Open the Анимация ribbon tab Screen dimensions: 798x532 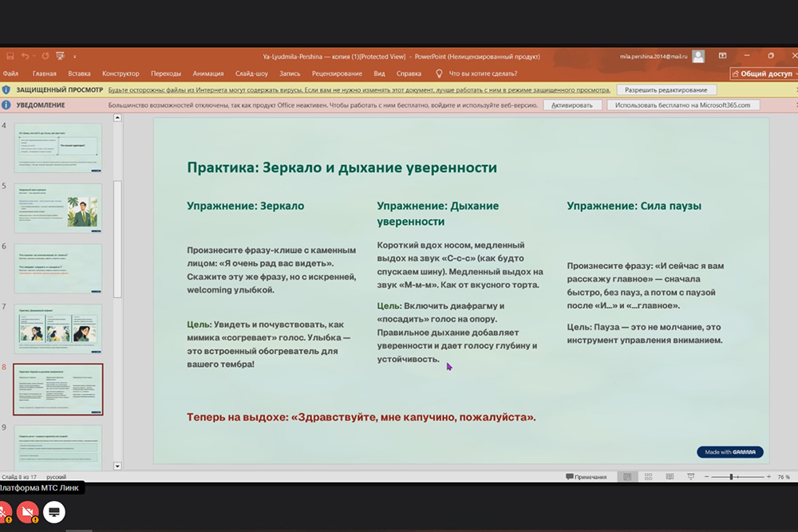coord(208,73)
